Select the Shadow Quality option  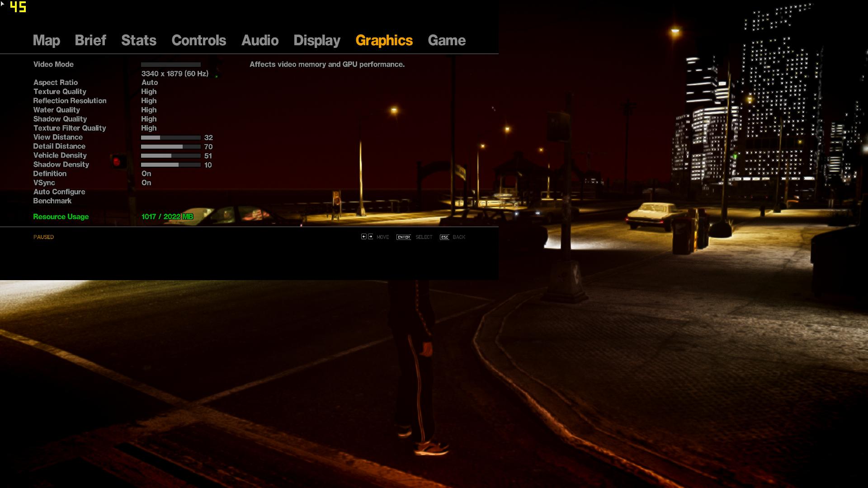(x=60, y=119)
